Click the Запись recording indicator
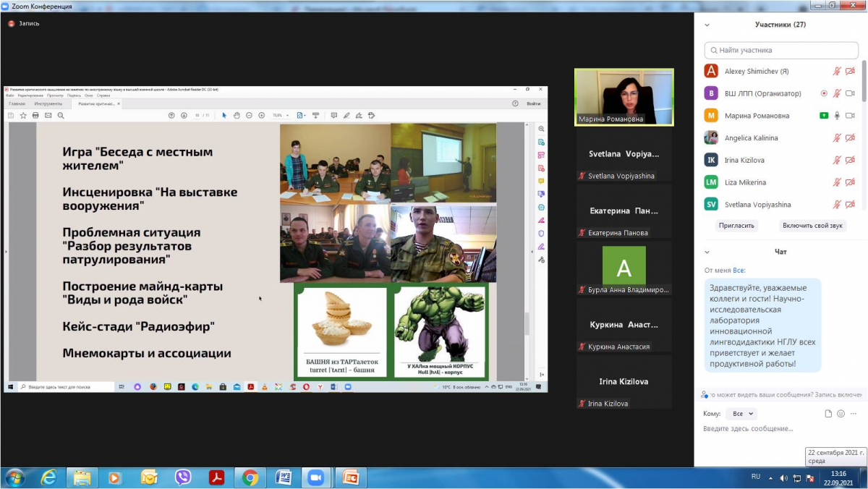The image size is (868, 489). 24,23
